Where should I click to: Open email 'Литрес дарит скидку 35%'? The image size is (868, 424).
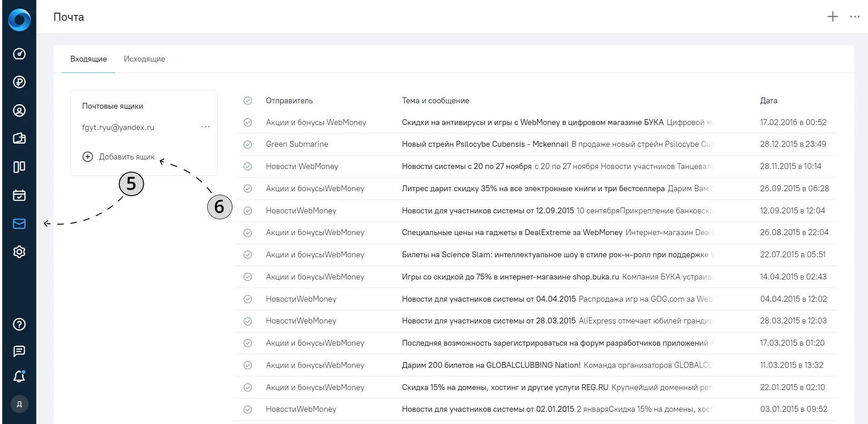point(533,188)
